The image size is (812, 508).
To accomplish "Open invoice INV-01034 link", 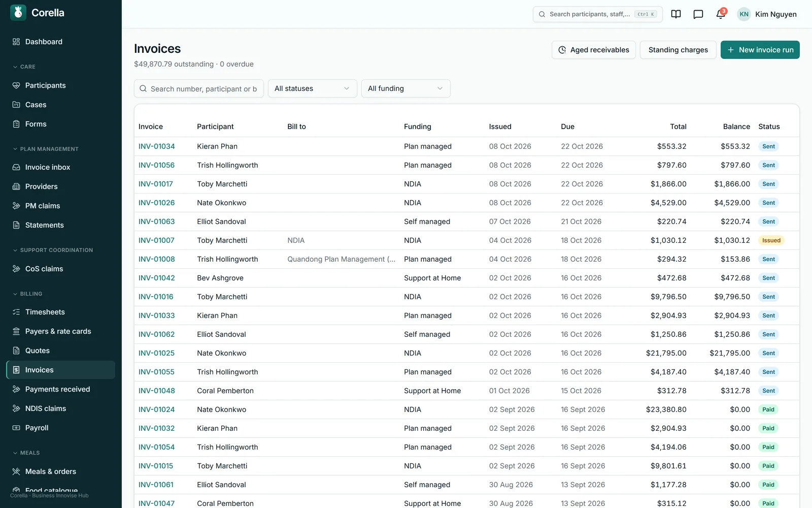I will click(156, 146).
